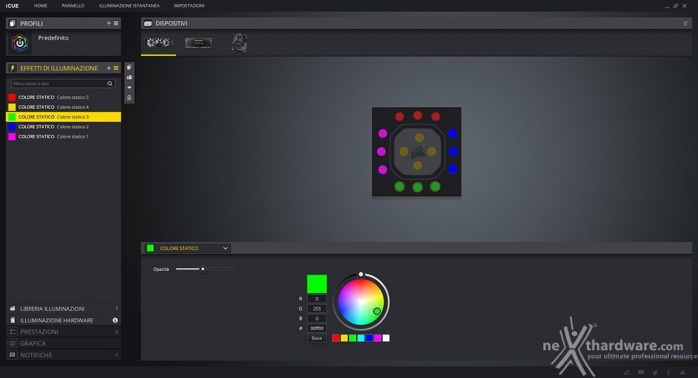Viewport: 698px width, 378px height.
Task: Expand the Prestazioni section
Action: [x=63, y=332]
